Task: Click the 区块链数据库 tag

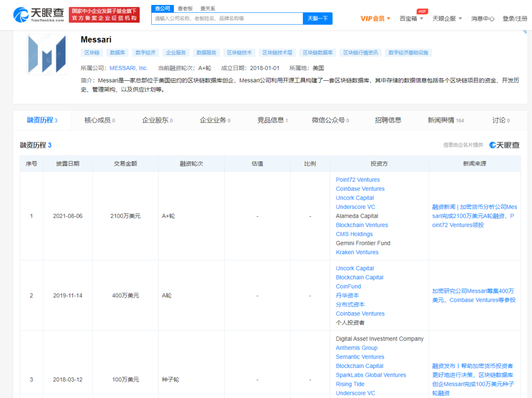Action: tap(318, 53)
